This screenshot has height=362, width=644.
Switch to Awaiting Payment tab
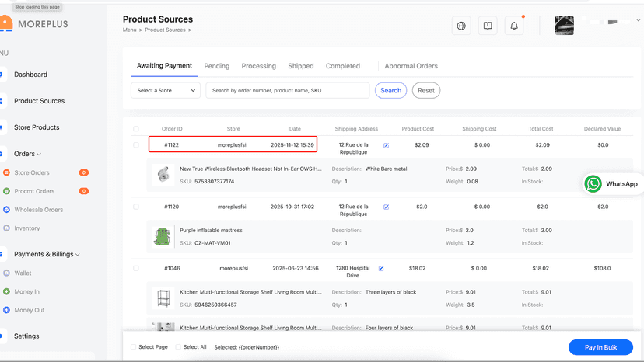coord(164,66)
